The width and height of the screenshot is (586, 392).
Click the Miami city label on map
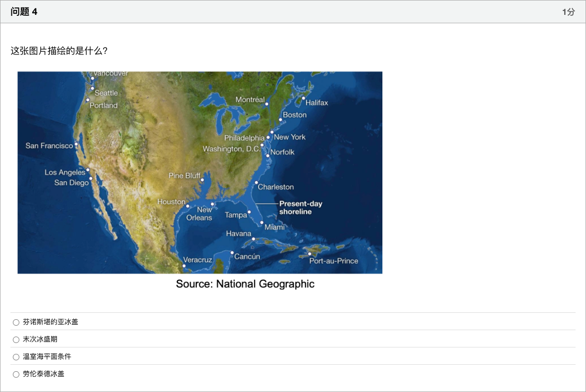pos(275,227)
